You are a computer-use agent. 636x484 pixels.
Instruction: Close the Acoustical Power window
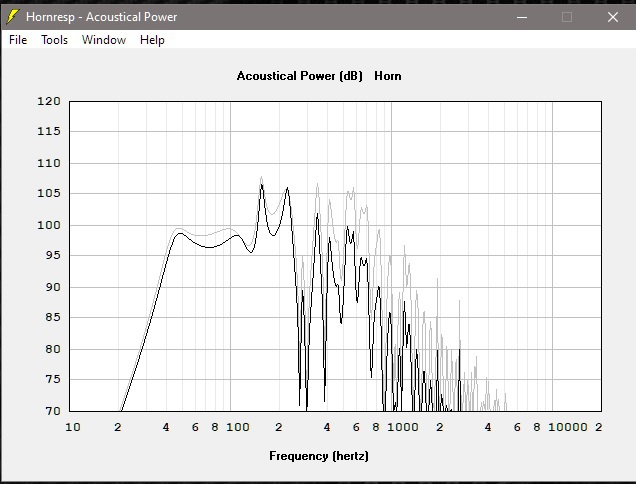click(x=613, y=17)
